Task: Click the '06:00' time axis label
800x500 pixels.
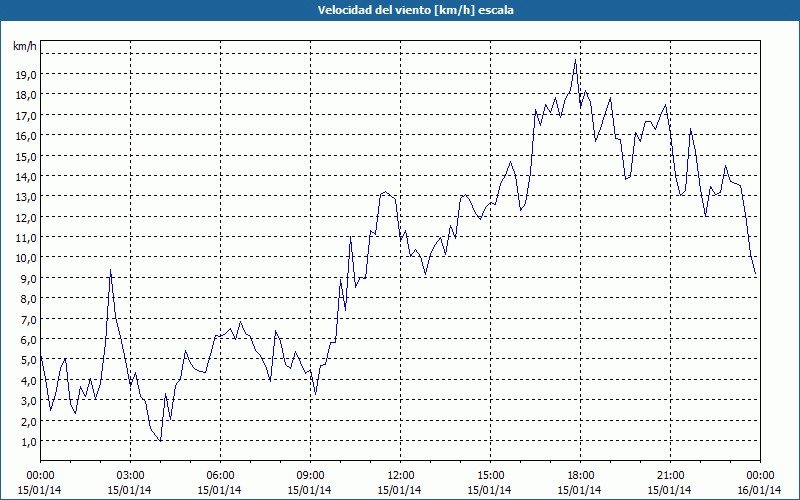Action: tap(220, 476)
